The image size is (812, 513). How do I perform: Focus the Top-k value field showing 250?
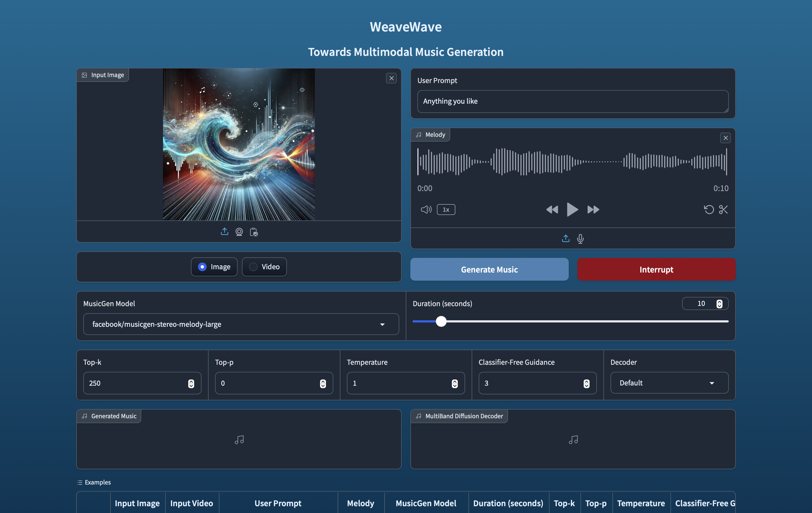[x=142, y=383]
